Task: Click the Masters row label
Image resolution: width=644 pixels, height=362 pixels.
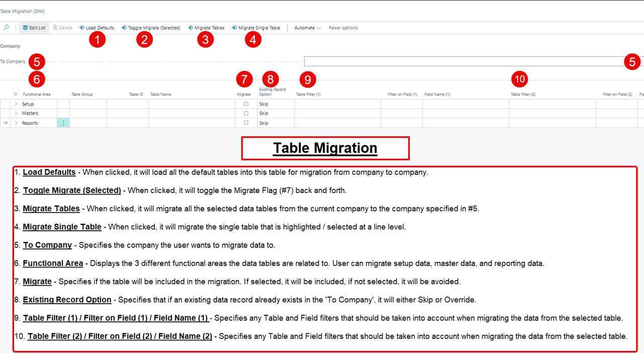Action: point(30,113)
